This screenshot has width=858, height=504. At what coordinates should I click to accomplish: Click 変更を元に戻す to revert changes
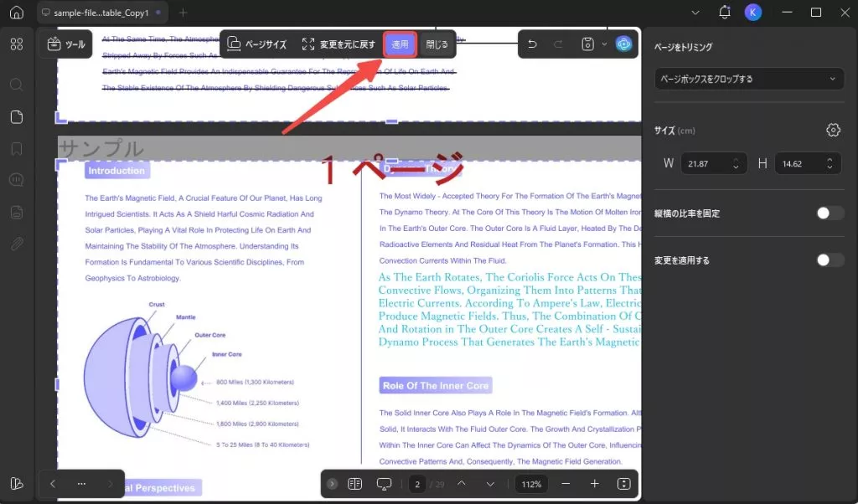click(x=339, y=44)
